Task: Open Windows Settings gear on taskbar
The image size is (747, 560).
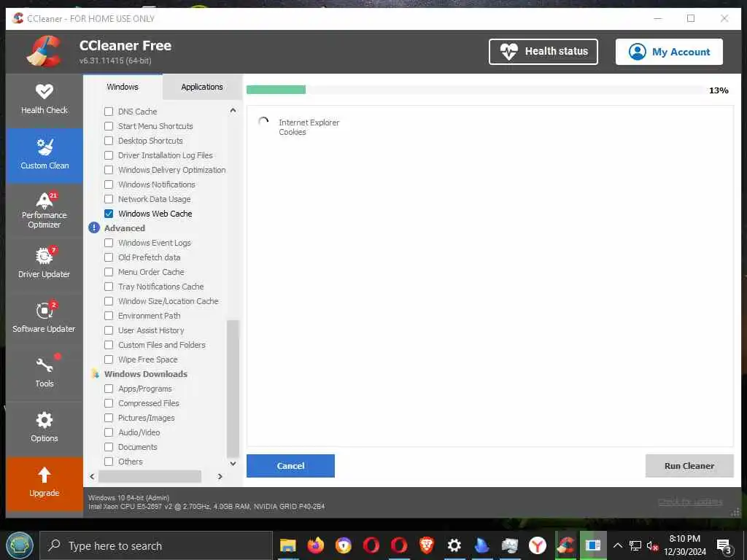Action: point(454,545)
